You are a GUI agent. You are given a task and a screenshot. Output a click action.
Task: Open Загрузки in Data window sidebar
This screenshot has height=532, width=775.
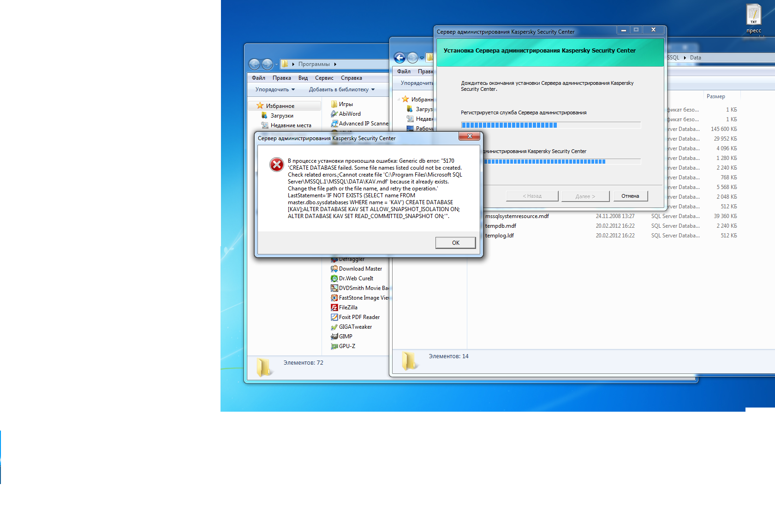(x=420, y=109)
